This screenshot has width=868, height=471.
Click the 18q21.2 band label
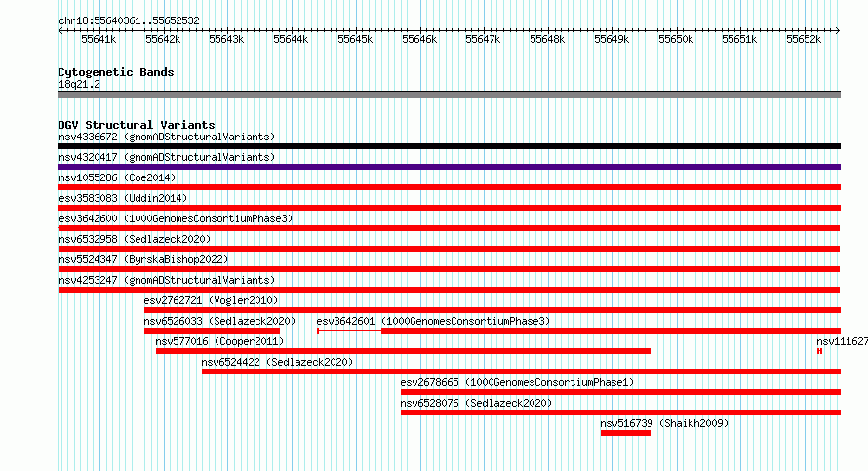coord(79,84)
